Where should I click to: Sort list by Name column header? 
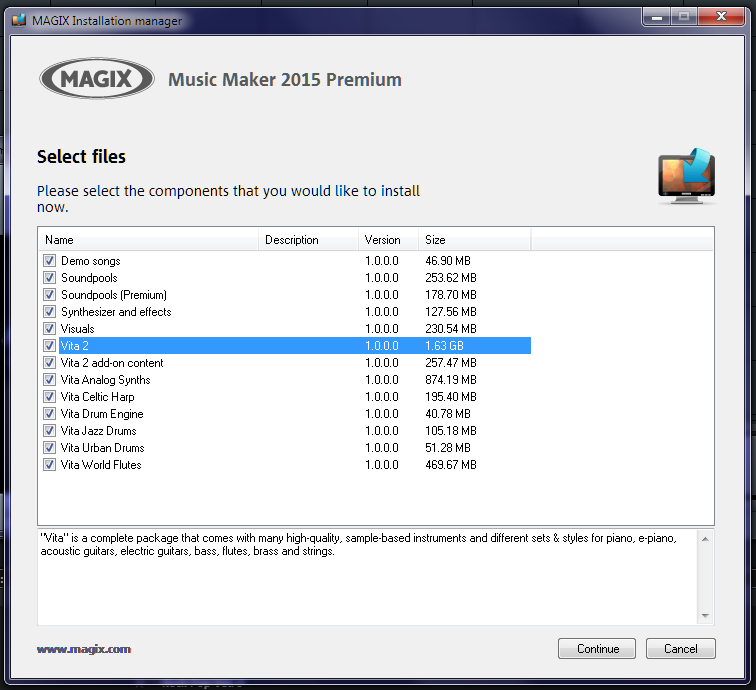point(148,240)
